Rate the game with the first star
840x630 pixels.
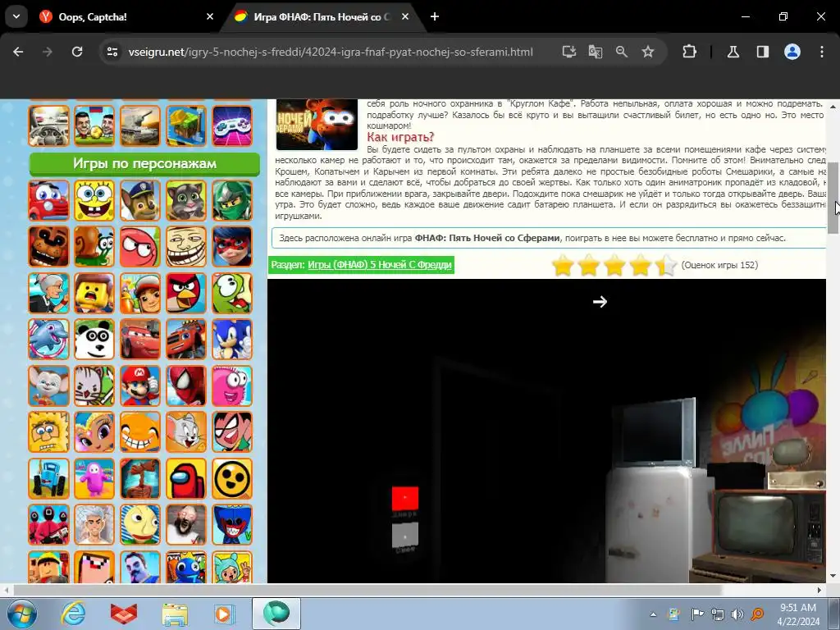pos(563,265)
